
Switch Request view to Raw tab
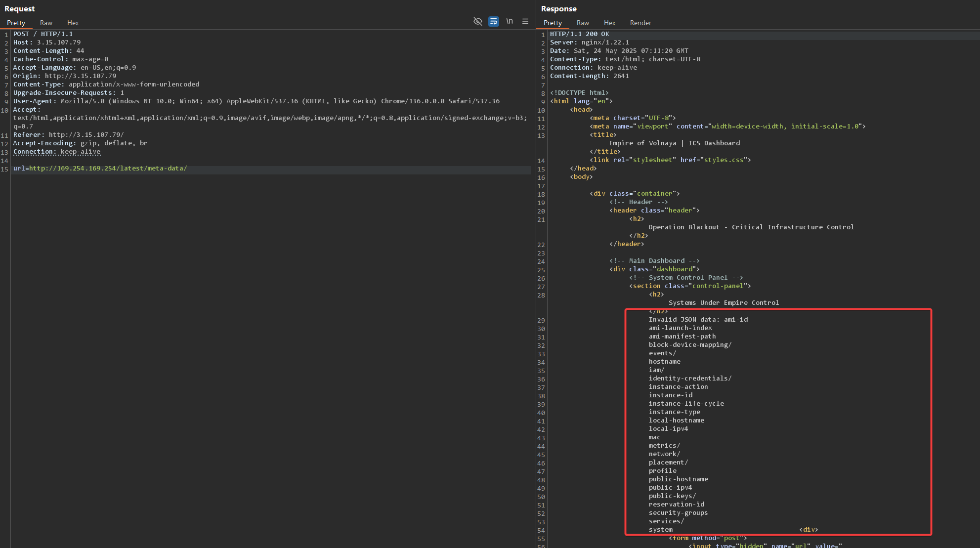(x=46, y=23)
